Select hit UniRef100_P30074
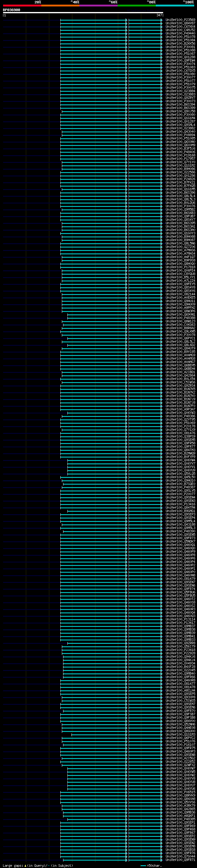 pyautogui.click(x=180, y=64)
